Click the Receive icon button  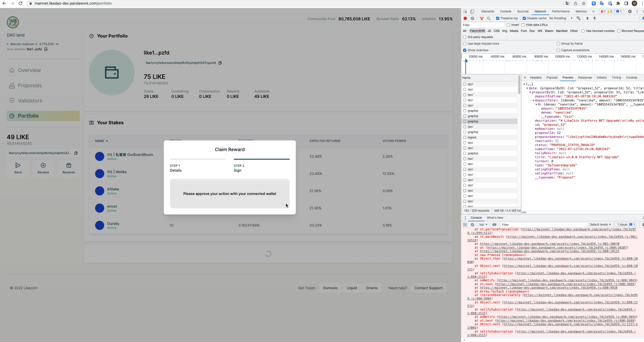coord(43,168)
